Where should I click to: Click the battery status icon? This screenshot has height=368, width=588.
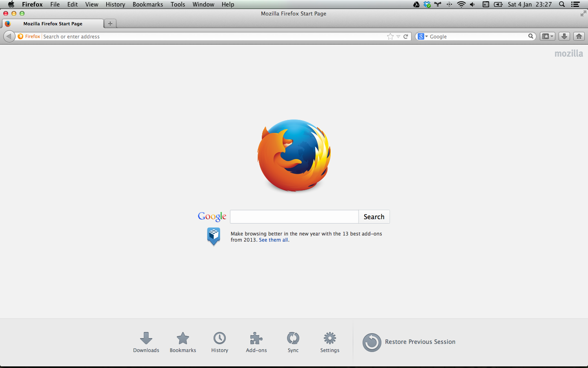coord(498,4)
